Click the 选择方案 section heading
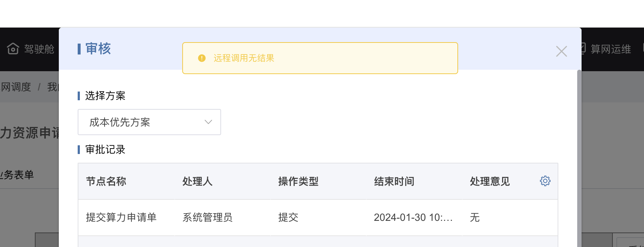This screenshot has width=644, height=247. pos(105,96)
